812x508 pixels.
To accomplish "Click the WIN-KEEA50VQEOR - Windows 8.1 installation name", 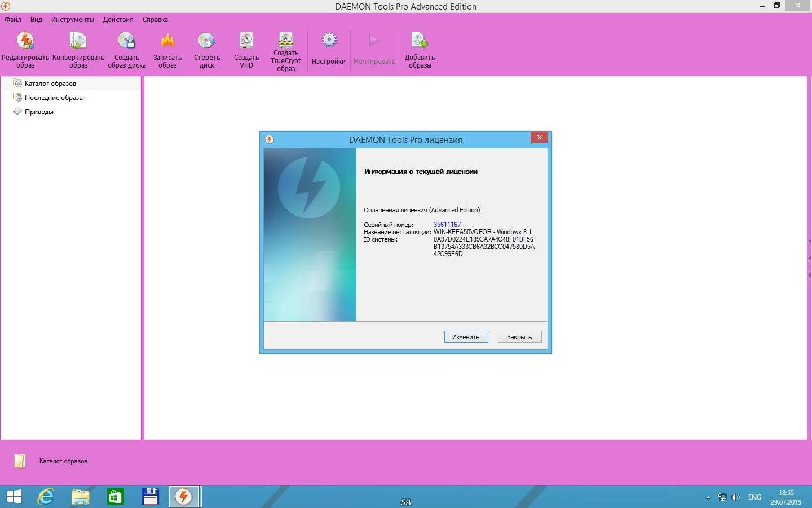I will pyautogui.click(x=483, y=231).
